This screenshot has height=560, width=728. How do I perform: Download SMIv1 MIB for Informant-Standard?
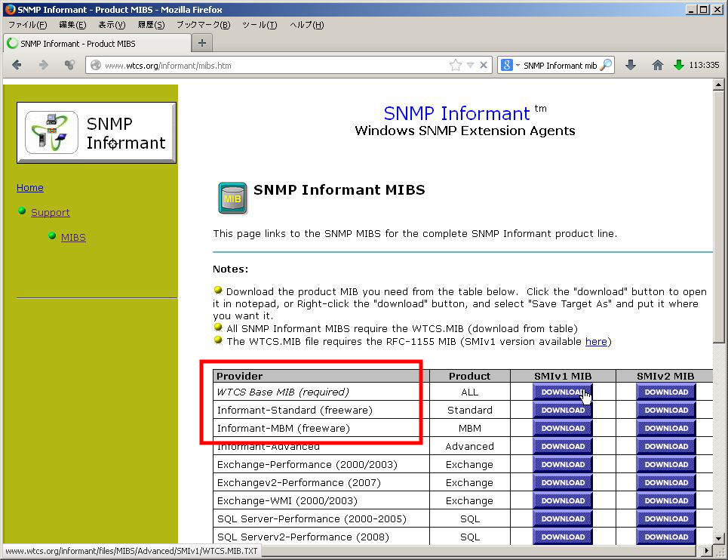(563, 410)
